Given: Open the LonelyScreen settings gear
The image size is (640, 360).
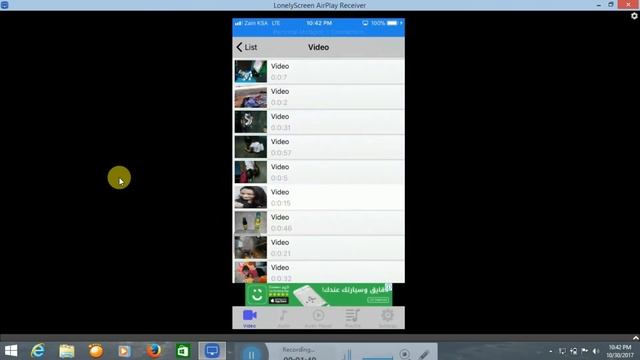Looking at the screenshot, I should click(x=634, y=16).
